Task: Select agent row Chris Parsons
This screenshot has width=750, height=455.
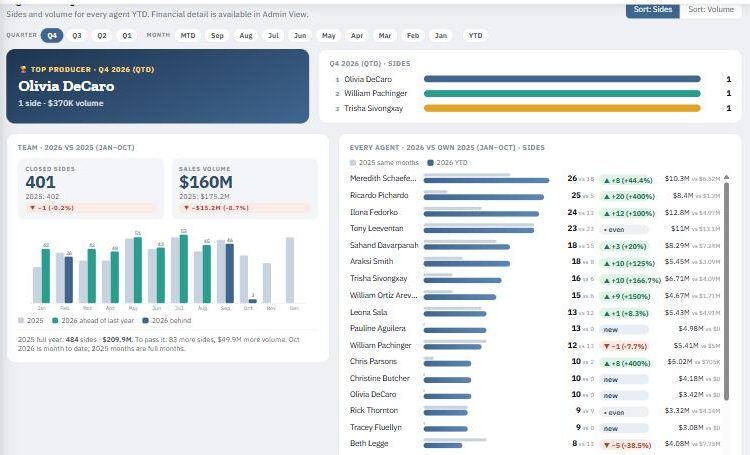Action: (x=535, y=362)
